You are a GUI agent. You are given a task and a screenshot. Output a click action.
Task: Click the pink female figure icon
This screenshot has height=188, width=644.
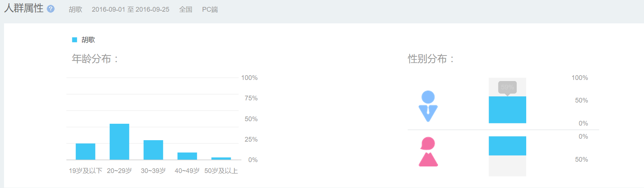(428, 152)
